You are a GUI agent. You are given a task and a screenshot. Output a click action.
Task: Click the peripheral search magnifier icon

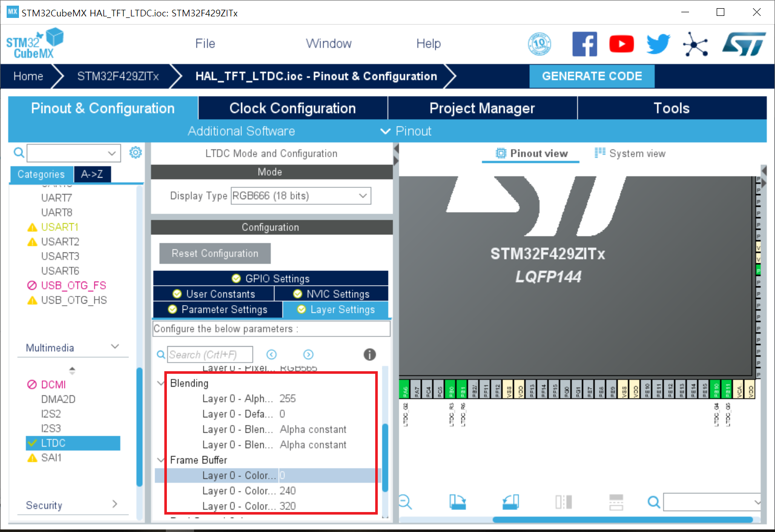coord(18,153)
